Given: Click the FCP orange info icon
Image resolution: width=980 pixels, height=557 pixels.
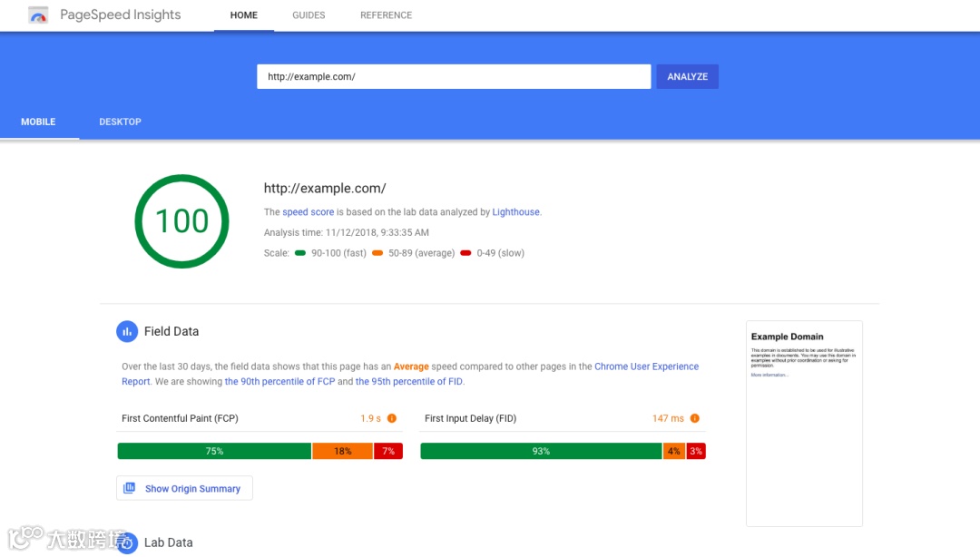Looking at the screenshot, I should click(x=392, y=418).
